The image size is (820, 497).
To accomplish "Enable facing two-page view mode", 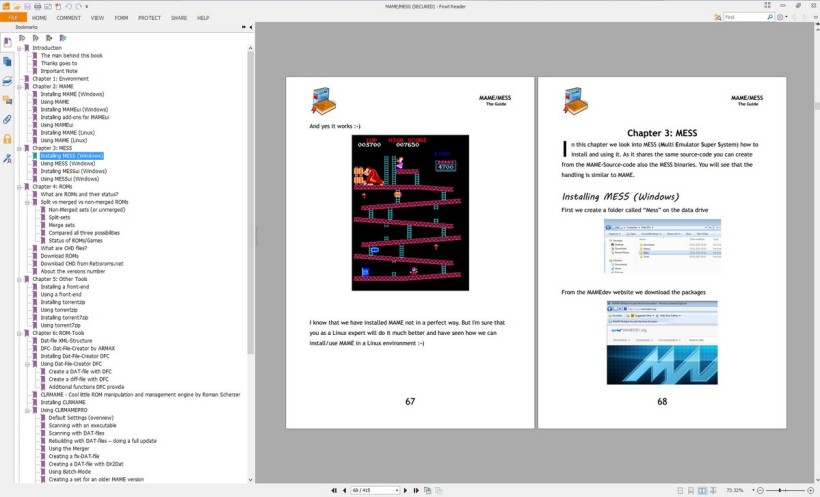I will (x=702, y=490).
